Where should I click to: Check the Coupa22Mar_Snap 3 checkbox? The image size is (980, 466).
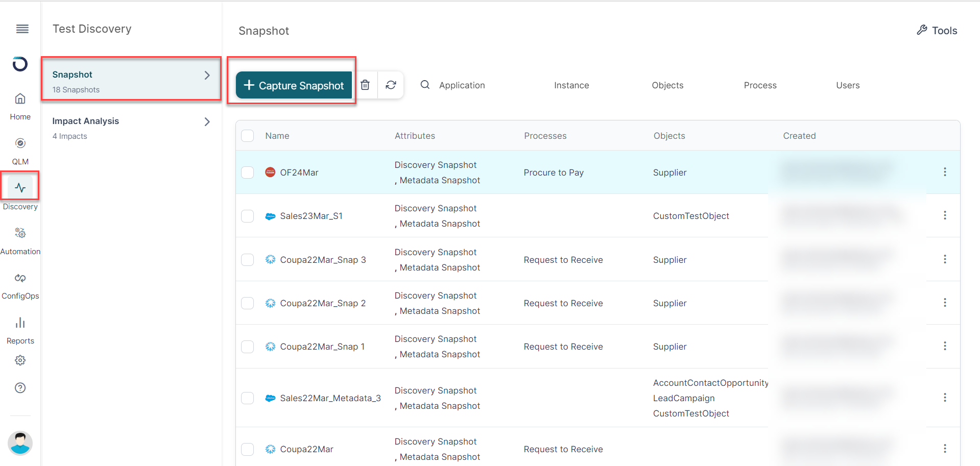[x=248, y=260]
